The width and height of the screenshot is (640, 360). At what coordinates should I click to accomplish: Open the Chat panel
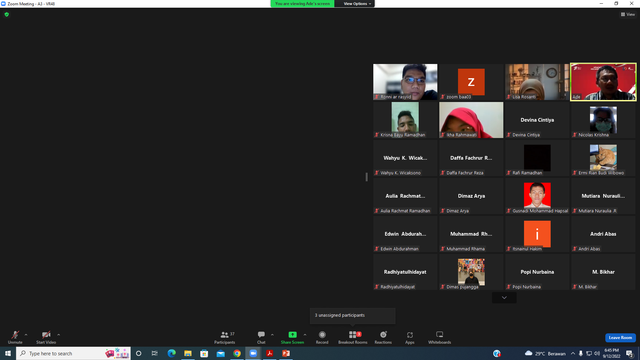point(261,337)
